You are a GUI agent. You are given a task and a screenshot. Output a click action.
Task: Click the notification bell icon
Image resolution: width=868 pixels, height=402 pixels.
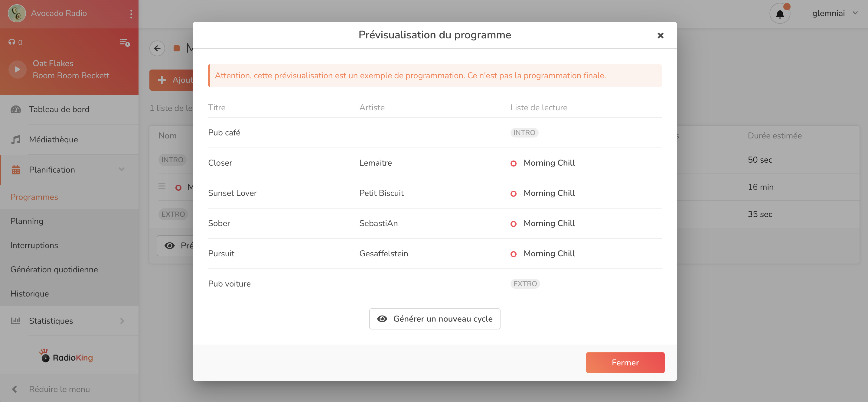(x=779, y=14)
